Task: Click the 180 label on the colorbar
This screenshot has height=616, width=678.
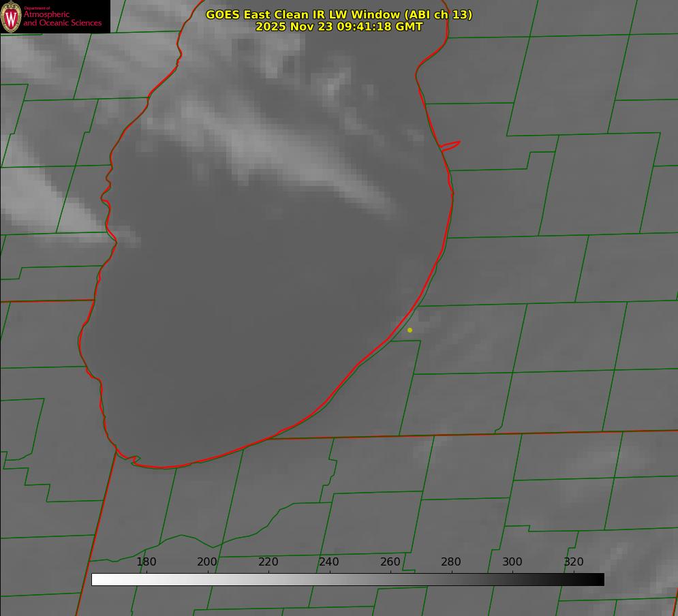Action: (147, 561)
